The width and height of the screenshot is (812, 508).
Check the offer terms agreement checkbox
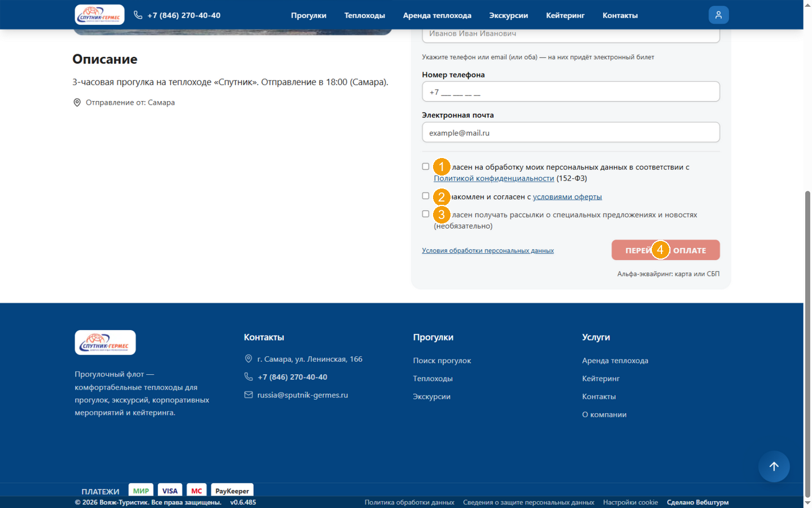point(426,196)
